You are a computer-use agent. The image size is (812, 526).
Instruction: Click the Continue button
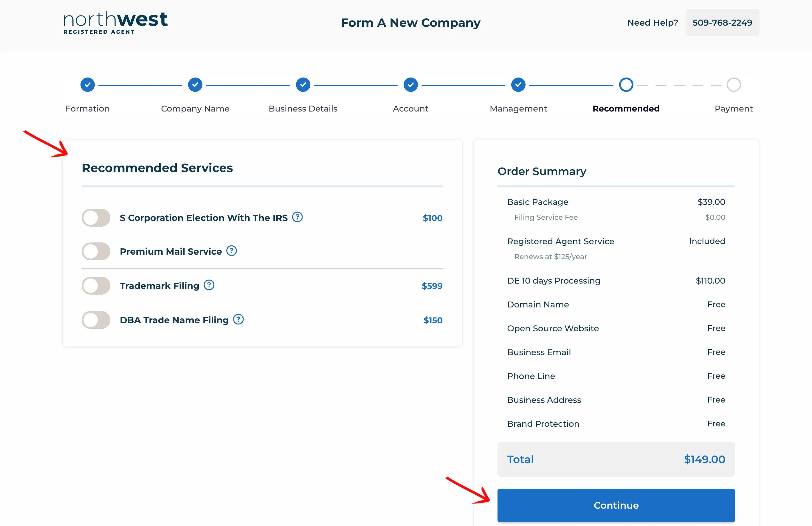tap(616, 505)
